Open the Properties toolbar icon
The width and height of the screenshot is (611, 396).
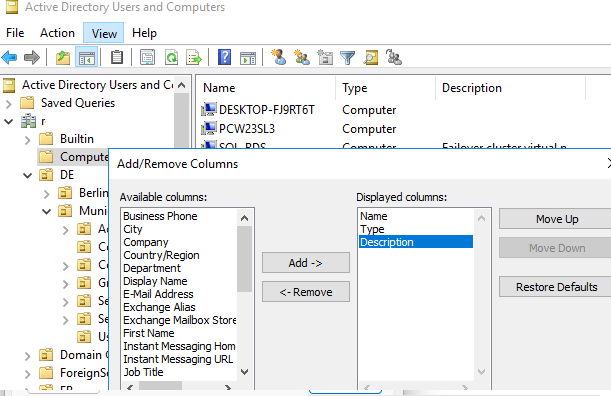147,58
